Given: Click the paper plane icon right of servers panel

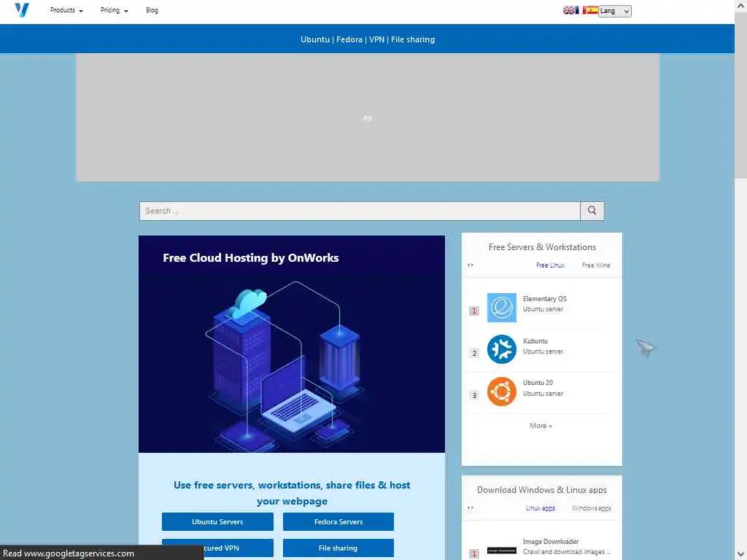Looking at the screenshot, I should coord(646,348).
